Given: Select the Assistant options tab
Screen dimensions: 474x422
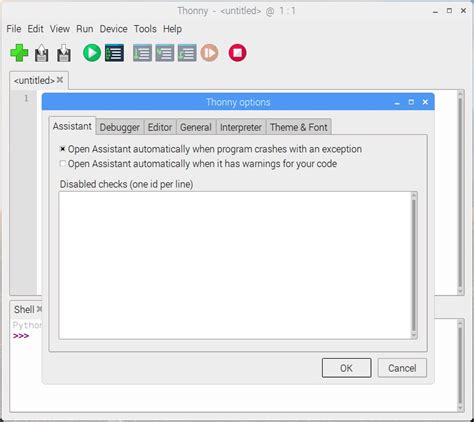Looking at the screenshot, I should point(72,126).
